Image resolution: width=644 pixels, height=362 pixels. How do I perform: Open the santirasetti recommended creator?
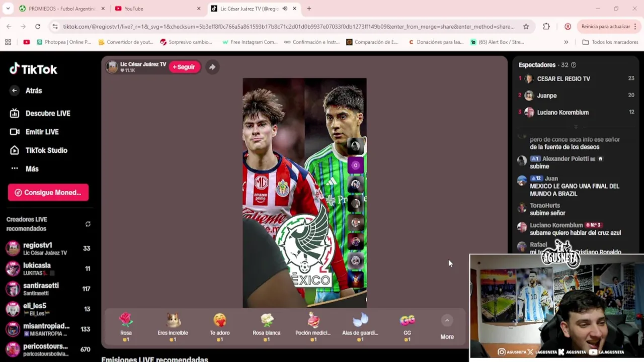(x=48, y=289)
